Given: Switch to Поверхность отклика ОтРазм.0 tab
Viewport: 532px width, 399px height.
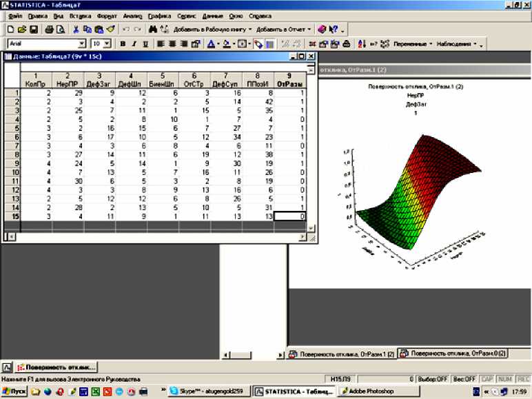Looking at the screenshot, I should point(453,354).
